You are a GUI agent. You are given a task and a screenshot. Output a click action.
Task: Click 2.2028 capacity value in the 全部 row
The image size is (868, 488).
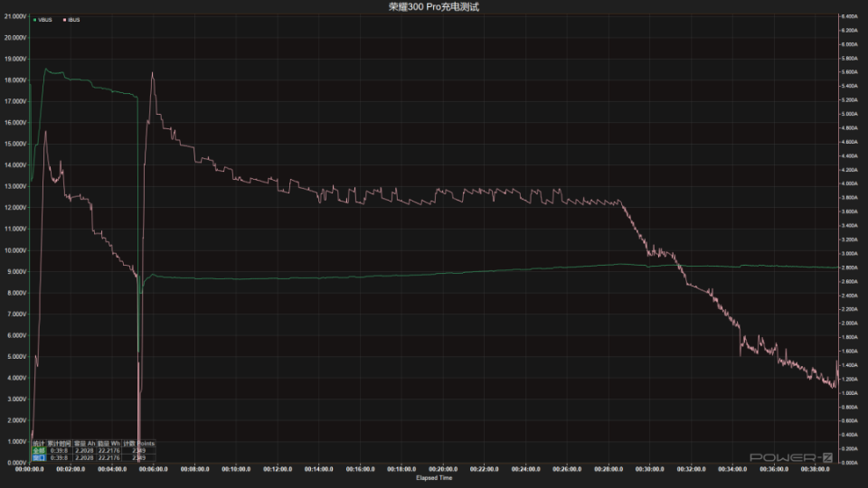tap(84, 450)
